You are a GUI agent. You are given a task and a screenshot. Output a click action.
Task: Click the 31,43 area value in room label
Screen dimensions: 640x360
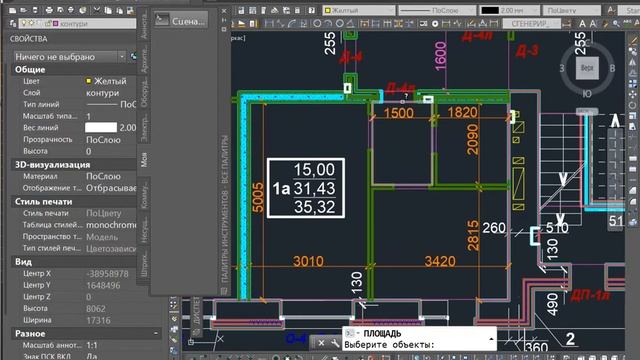[x=314, y=189]
